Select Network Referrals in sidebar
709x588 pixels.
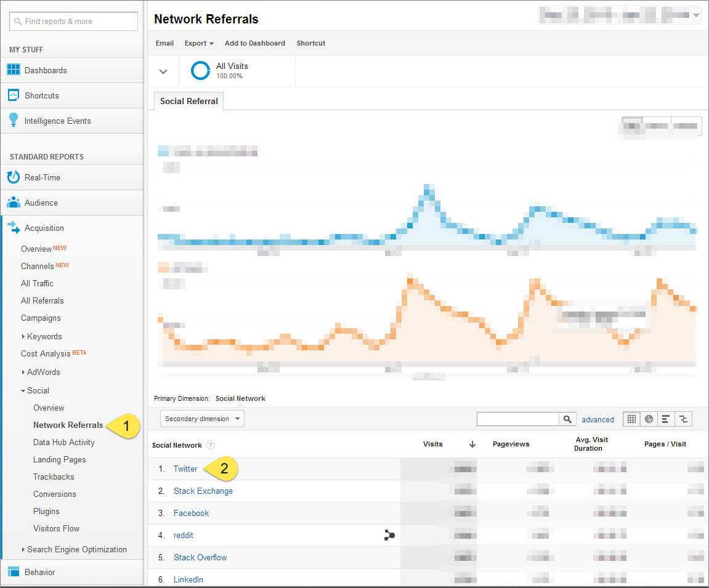coord(68,425)
